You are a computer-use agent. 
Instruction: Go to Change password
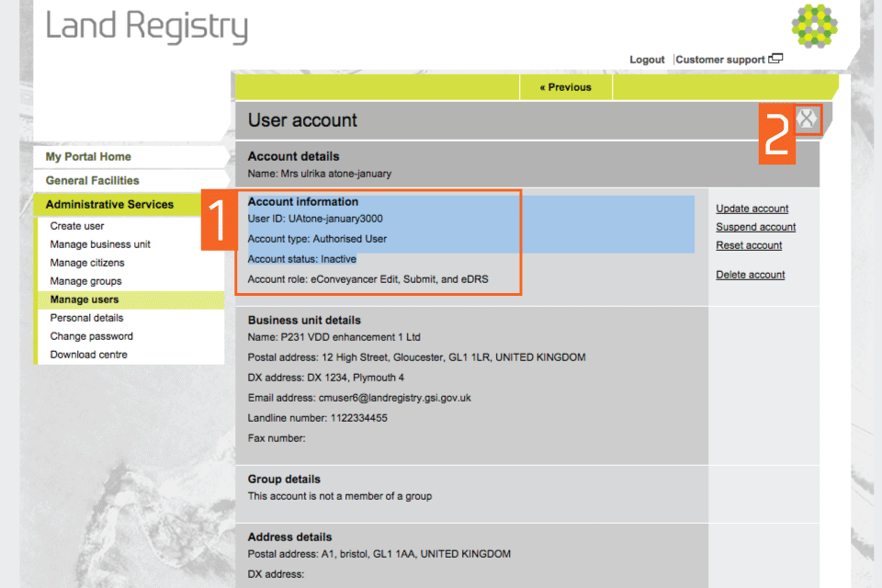[x=91, y=336]
